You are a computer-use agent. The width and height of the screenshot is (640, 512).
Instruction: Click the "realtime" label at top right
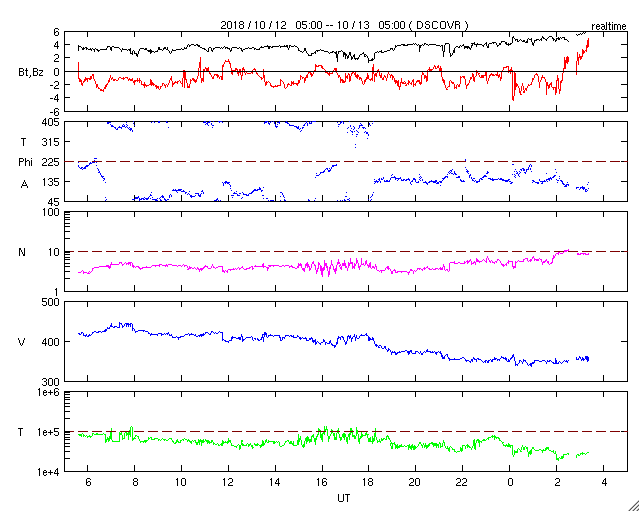coord(609,24)
